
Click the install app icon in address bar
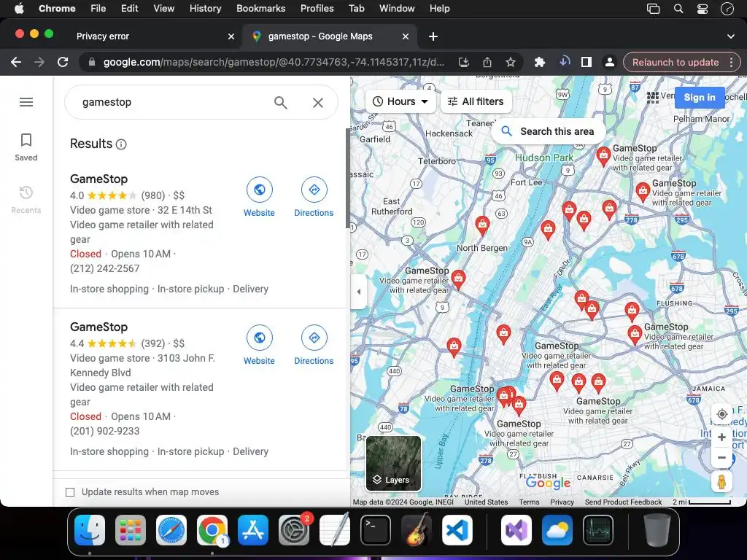(463, 63)
